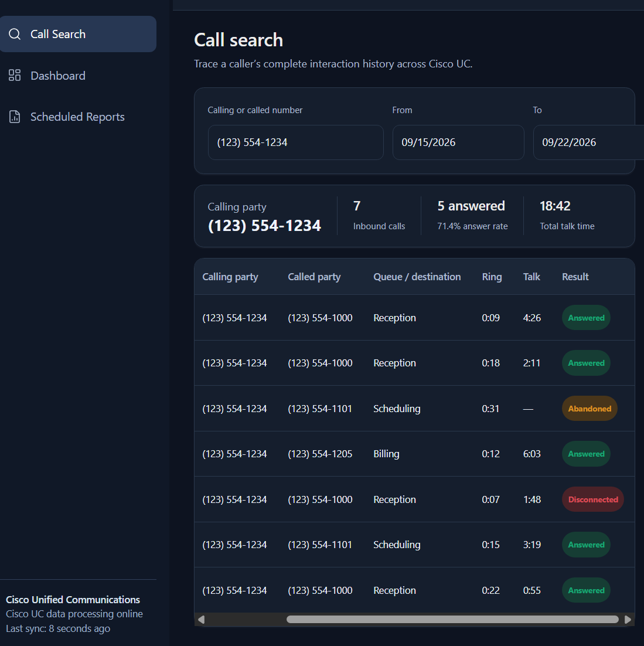Click the Result column header
The width and height of the screenshot is (644, 646).
575,277
